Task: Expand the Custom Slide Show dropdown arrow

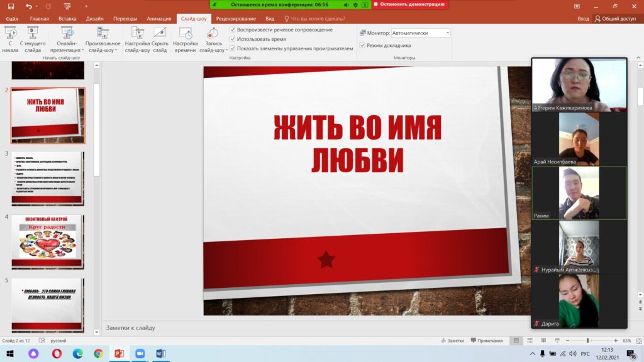Action: (116, 50)
